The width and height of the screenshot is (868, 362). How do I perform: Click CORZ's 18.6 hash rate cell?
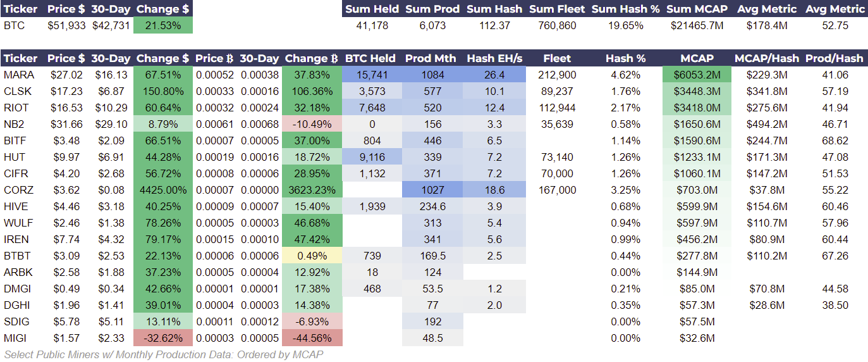[x=494, y=190]
